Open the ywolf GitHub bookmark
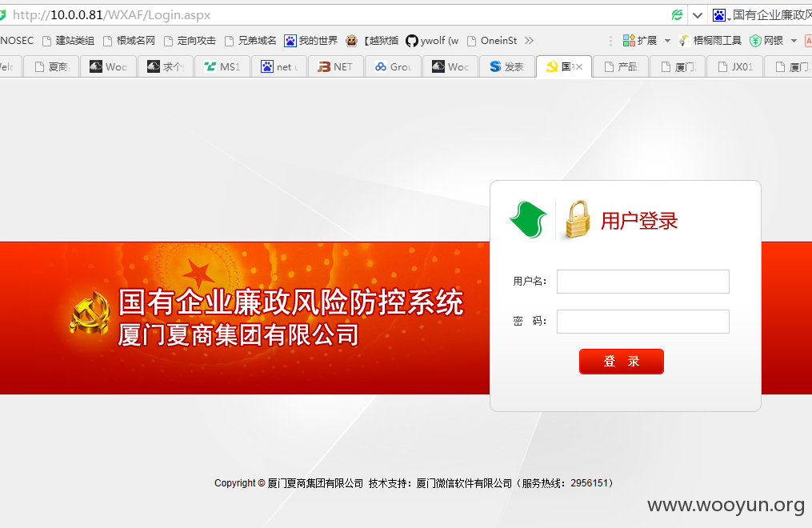The height and width of the screenshot is (528, 812). click(x=433, y=40)
